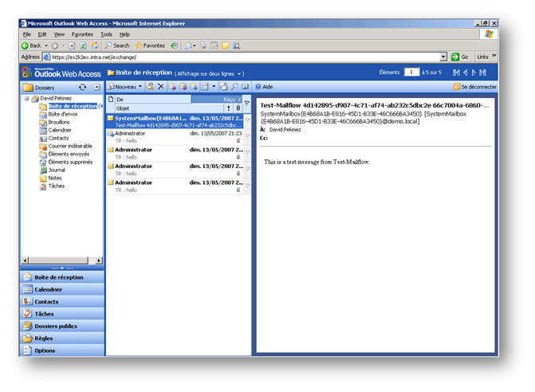
Task: Toggle the flag on the first Administrator message
Action: point(248,137)
